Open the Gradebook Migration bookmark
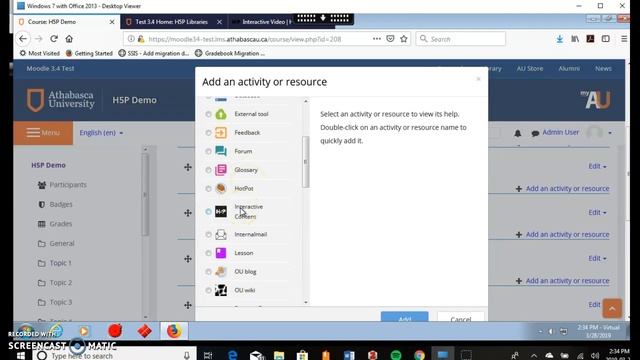Image resolution: width=640 pixels, height=360 pixels. pyautogui.click(x=230, y=53)
